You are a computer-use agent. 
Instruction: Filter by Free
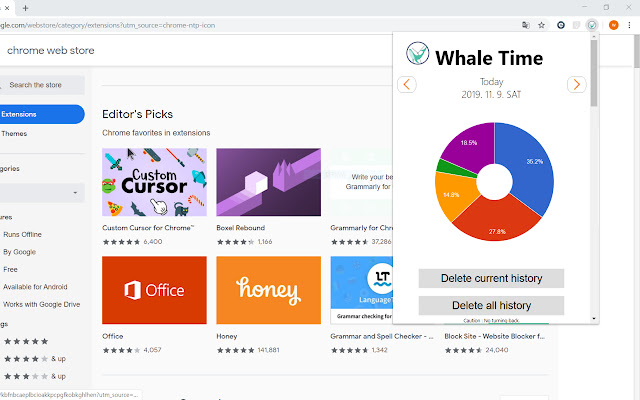(x=10, y=269)
